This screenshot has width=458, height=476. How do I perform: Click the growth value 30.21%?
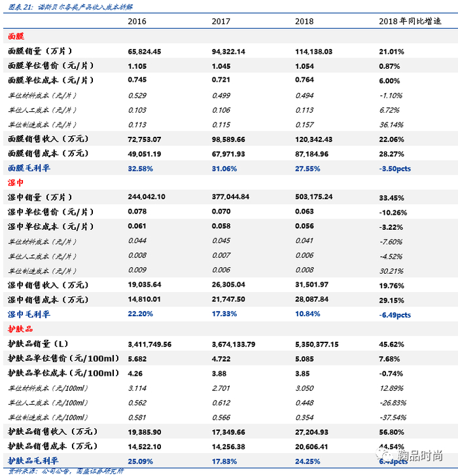[391, 271]
